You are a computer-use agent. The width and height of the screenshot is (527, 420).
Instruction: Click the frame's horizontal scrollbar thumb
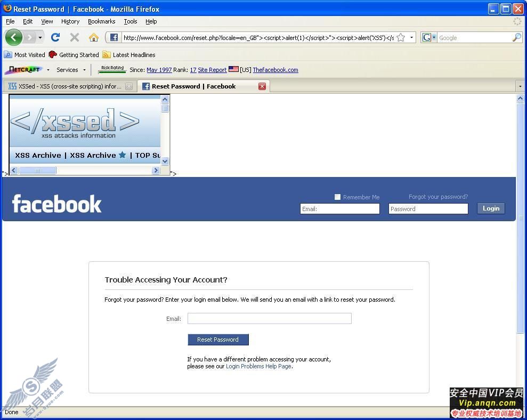coord(37,171)
